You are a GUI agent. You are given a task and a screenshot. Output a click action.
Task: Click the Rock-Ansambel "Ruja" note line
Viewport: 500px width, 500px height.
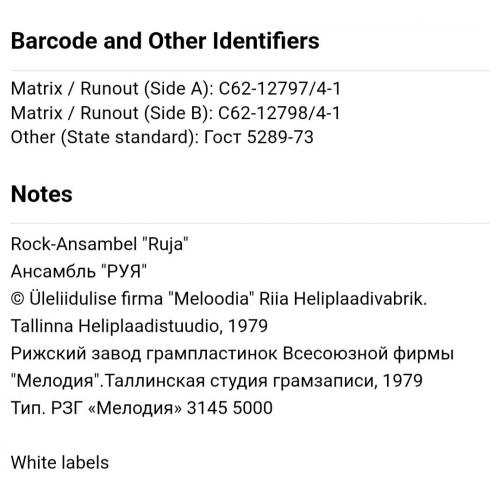tap(100, 244)
